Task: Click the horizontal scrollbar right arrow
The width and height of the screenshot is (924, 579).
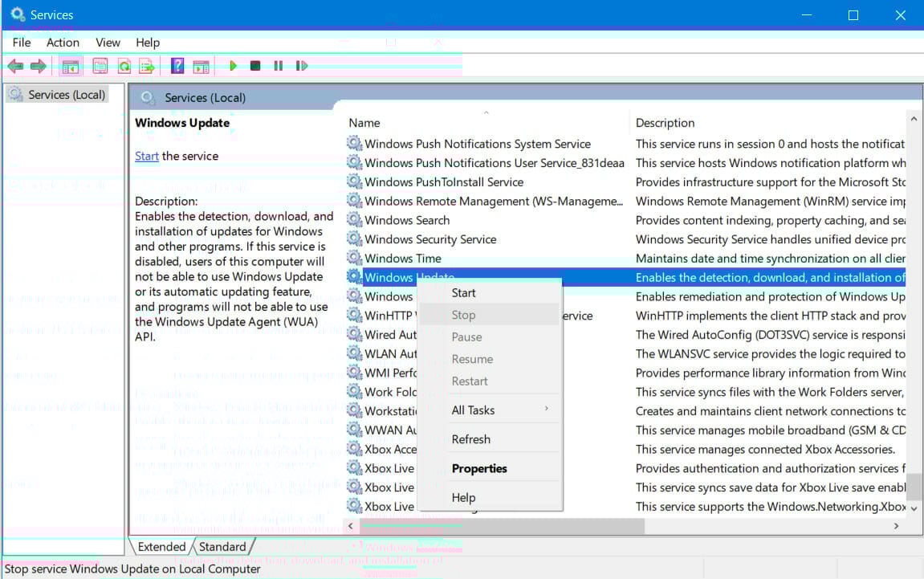Action: pos(896,526)
